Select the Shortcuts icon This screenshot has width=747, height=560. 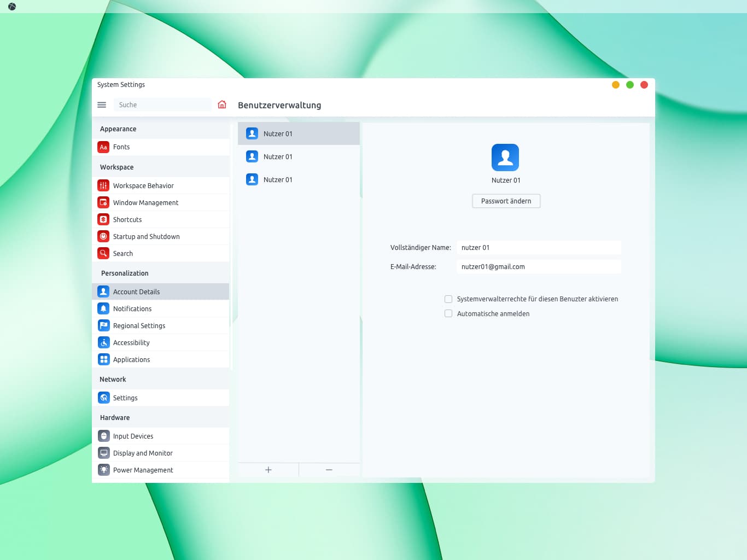pyautogui.click(x=103, y=219)
